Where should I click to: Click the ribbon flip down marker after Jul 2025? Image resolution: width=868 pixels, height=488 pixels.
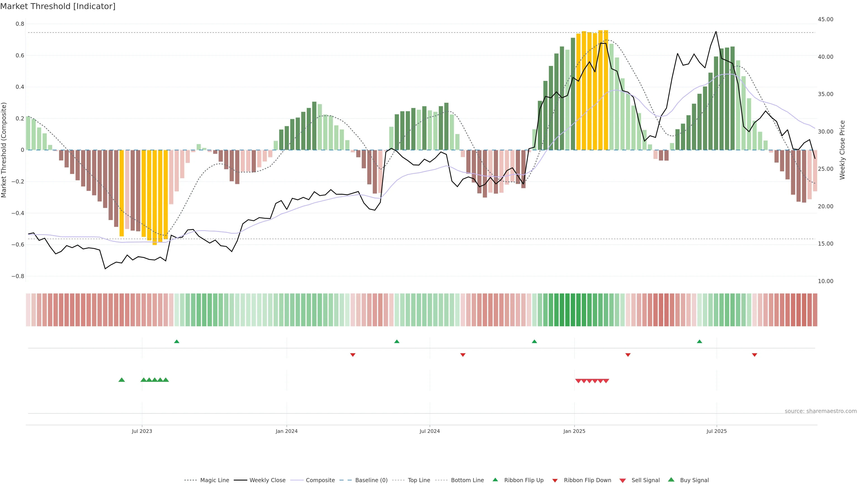point(755,355)
